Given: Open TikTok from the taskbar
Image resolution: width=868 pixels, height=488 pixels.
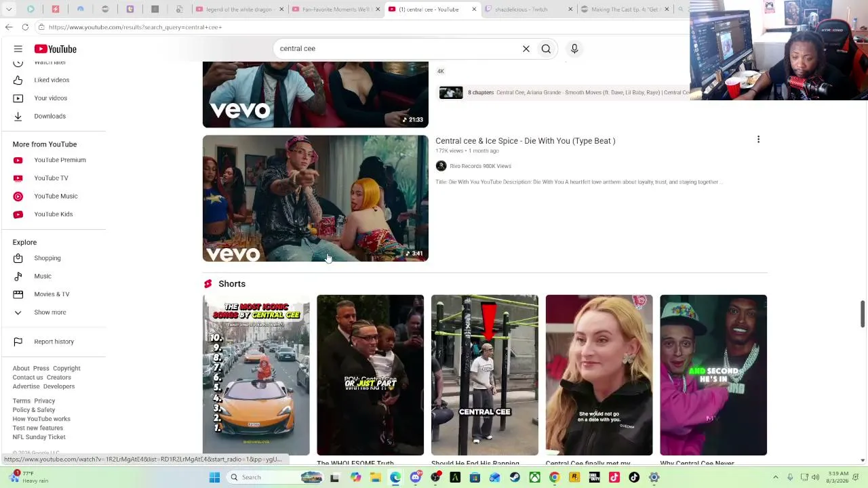Looking at the screenshot, I should pos(634,477).
